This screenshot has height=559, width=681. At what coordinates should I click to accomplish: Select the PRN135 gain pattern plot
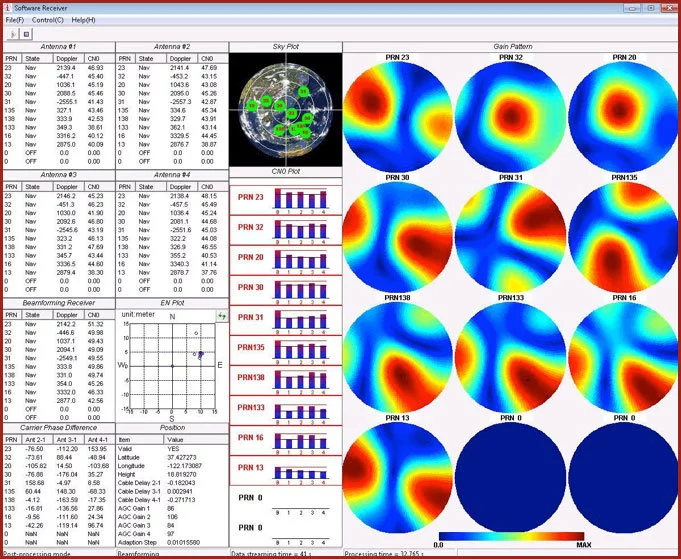click(624, 237)
